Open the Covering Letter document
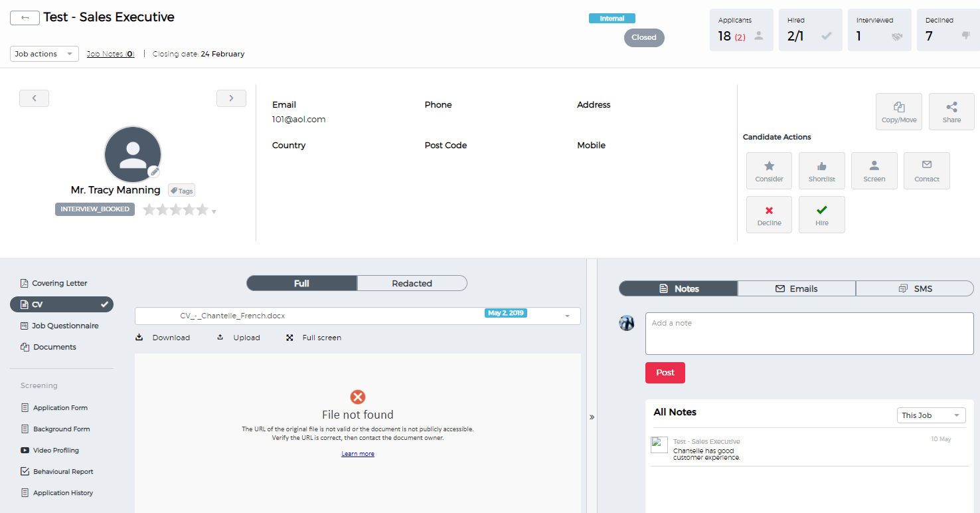The height and width of the screenshot is (513, 980). [x=54, y=283]
